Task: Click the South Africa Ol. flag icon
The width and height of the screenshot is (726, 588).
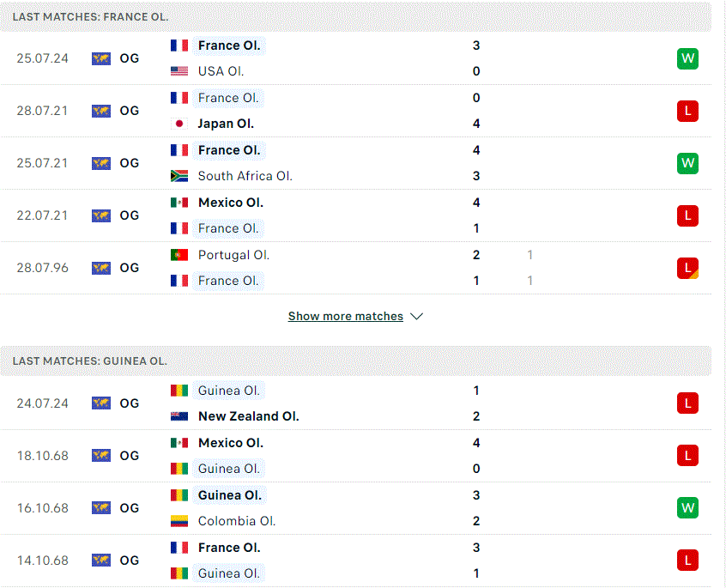Action: pos(179,176)
